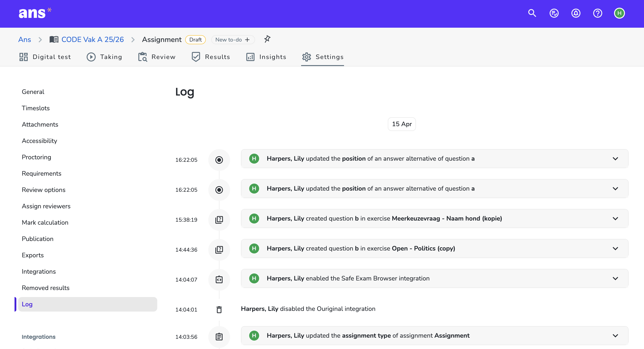Open Review options in the sidebar
This screenshot has height=349, width=644.
point(44,190)
